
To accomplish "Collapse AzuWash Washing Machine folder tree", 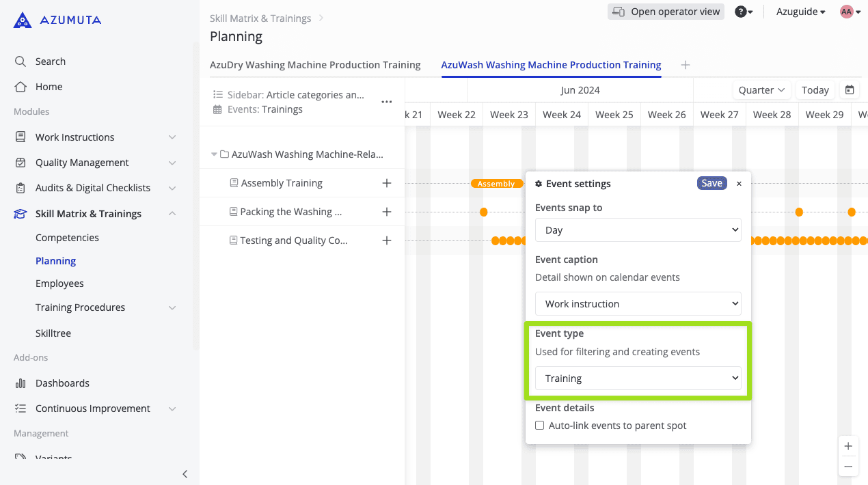I will point(215,154).
